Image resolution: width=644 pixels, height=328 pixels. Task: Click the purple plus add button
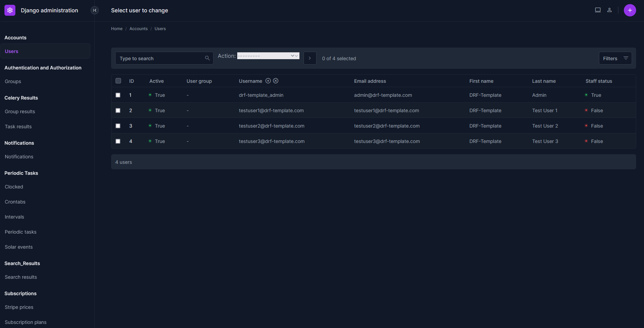pos(630,10)
